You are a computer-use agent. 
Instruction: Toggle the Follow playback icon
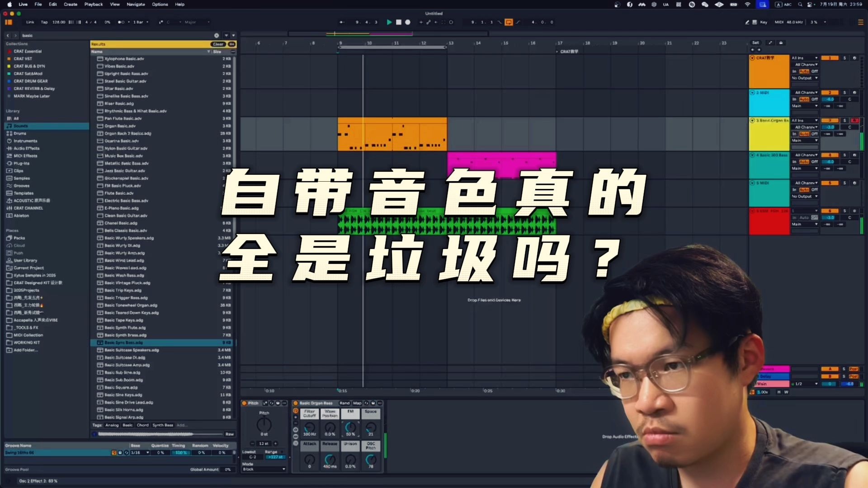coord(342,22)
